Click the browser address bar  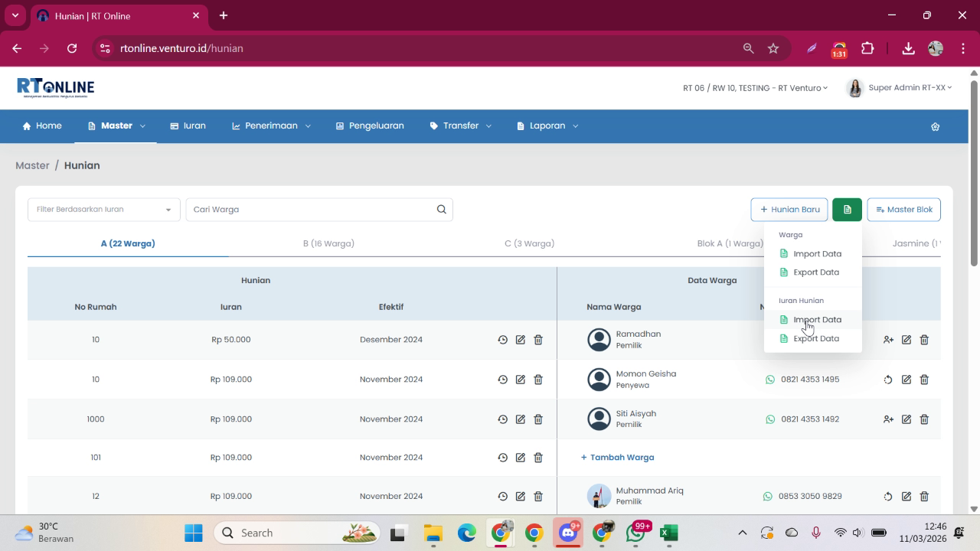(x=429, y=48)
